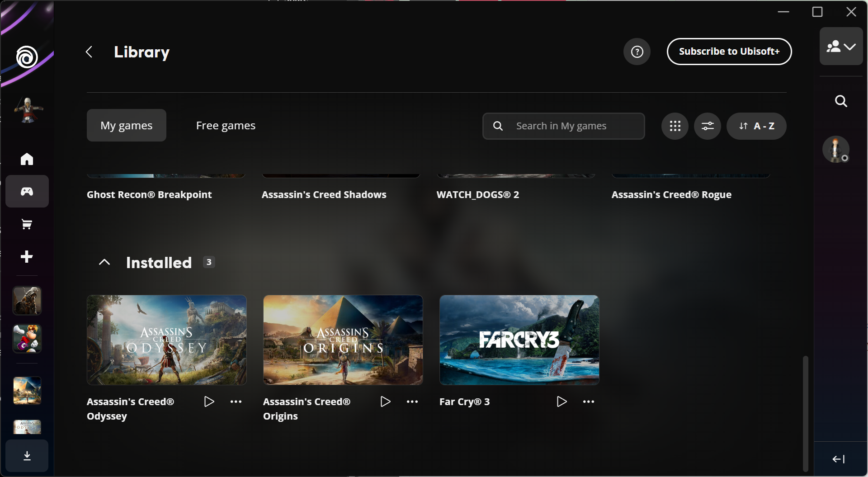Open the friend avatar in right panel

(835, 149)
